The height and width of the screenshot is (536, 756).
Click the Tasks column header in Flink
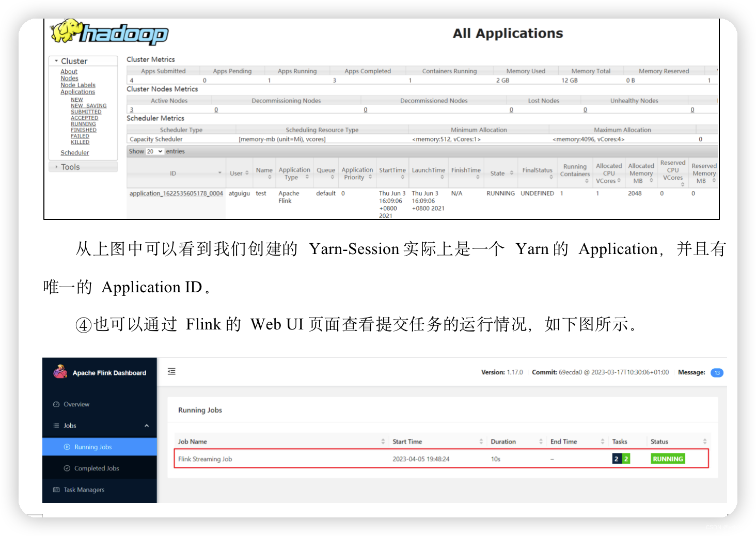coord(620,442)
